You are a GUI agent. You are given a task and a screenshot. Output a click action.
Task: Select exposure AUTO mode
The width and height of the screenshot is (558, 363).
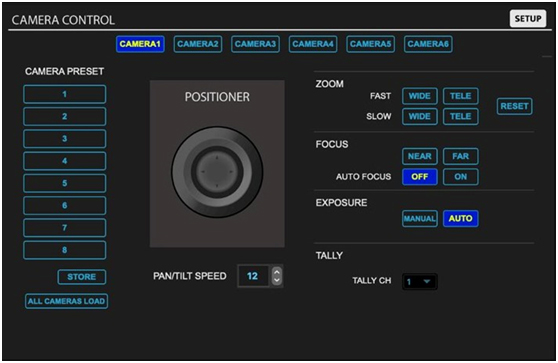[x=460, y=219]
